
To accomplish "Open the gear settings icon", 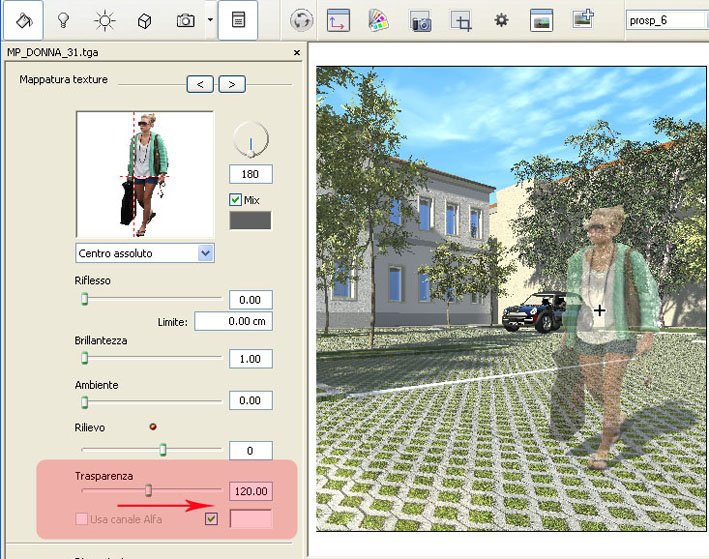I will point(501,20).
